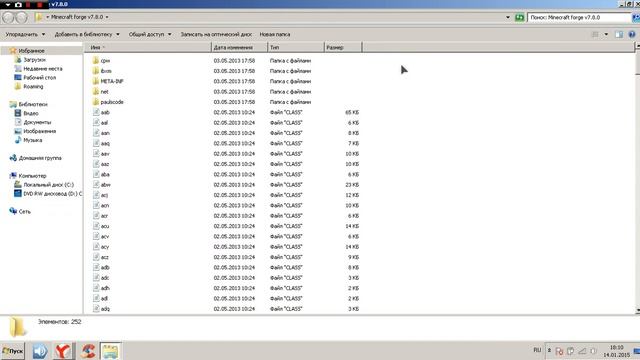Select the Музыка library
The width and height of the screenshot is (640, 360).
click(32, 140)
